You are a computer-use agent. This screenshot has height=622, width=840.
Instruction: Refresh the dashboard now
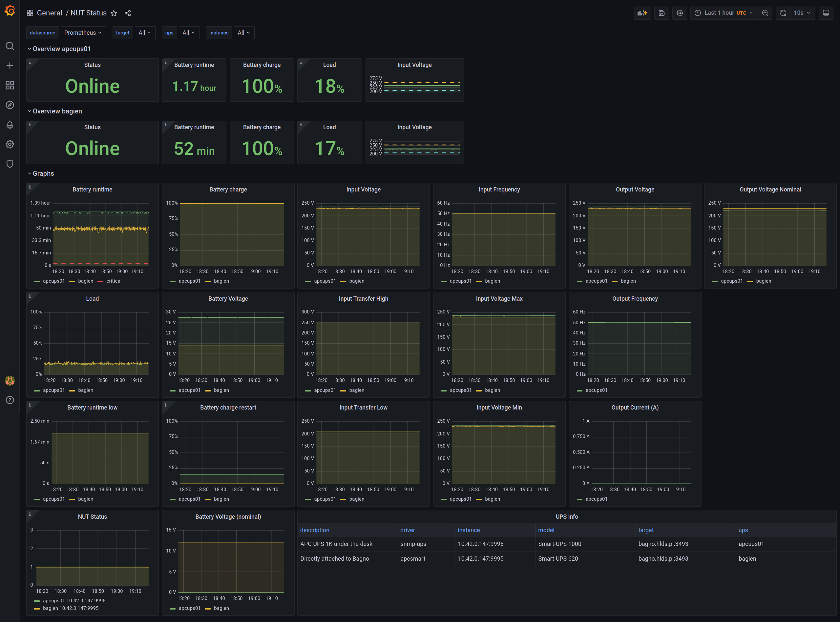tap(783, 13)
